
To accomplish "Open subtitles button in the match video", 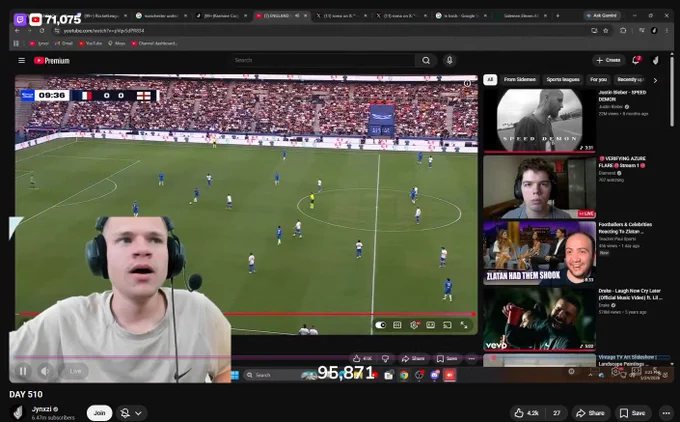I will (x=397, y=325).
